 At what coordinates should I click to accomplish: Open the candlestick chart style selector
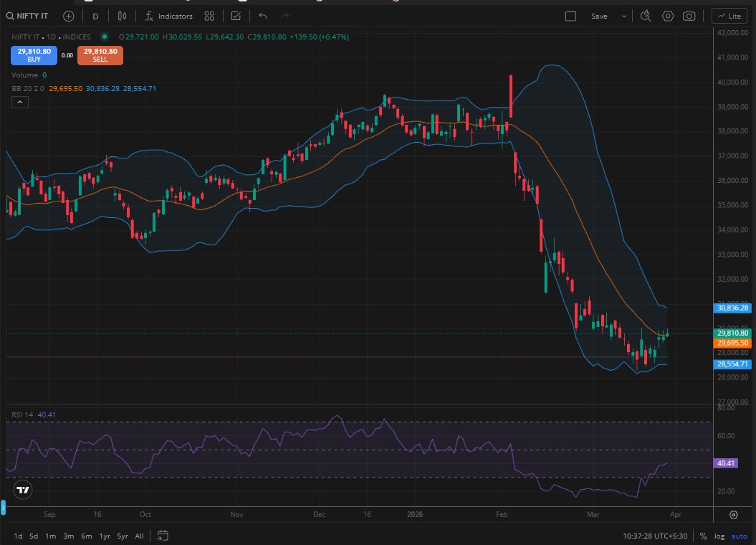pos(122,16)
